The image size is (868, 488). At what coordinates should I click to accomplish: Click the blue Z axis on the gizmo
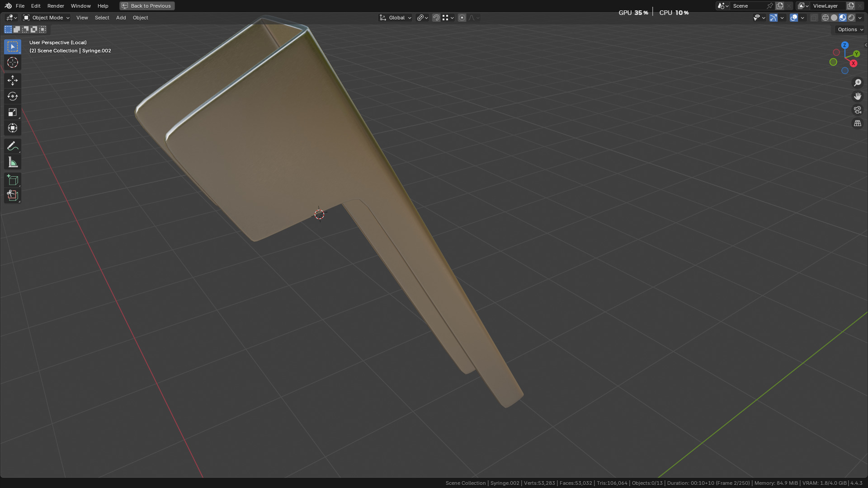844,45
